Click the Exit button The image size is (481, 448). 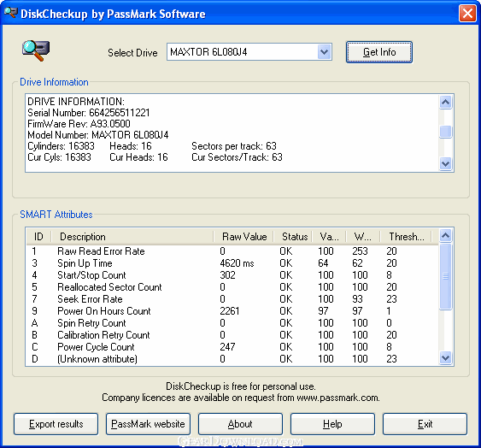425,424
